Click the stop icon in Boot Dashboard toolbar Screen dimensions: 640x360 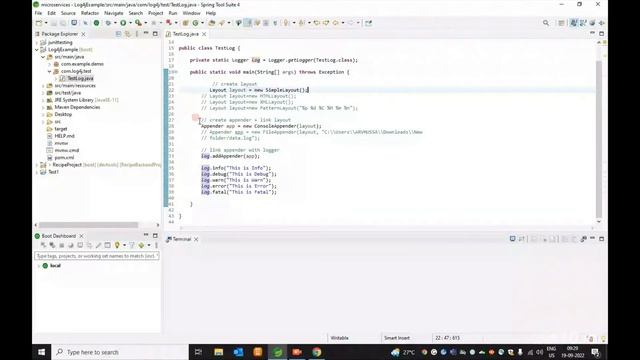pos(62,245)
